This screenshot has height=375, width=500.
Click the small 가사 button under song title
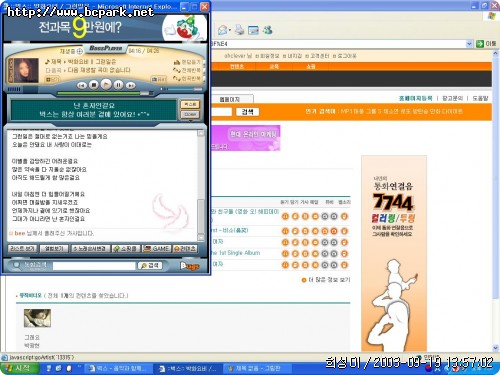pos(52,79)
